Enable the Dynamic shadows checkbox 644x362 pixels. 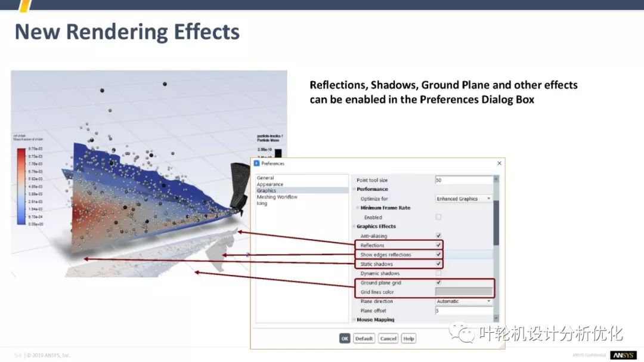pyautogui.click(x=439, y=273)
